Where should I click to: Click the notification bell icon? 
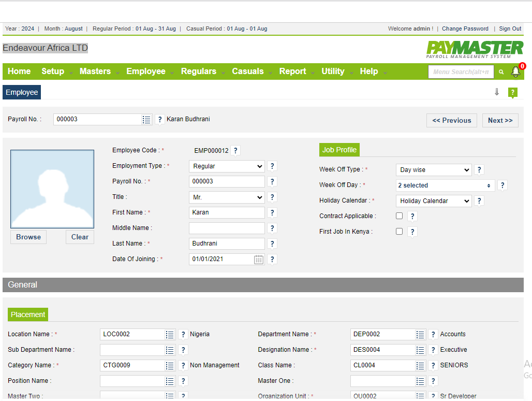click(515, 72)
